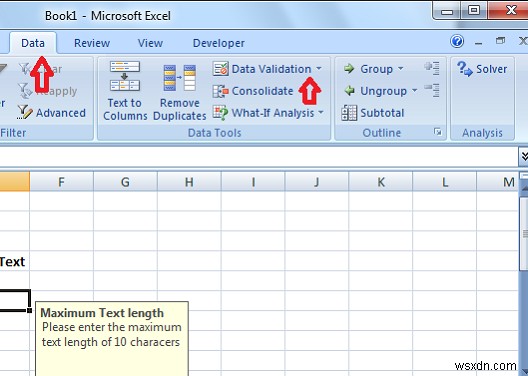The height and width of the screenshot is (376, 528).
Task: Click the Data Validation icon
Action: pos(221,69)
